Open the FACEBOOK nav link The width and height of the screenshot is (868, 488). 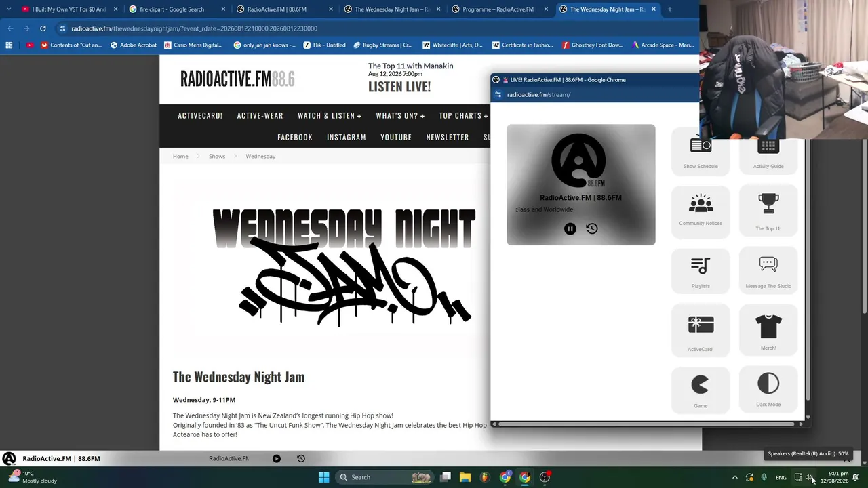click(x=295, y=137)
